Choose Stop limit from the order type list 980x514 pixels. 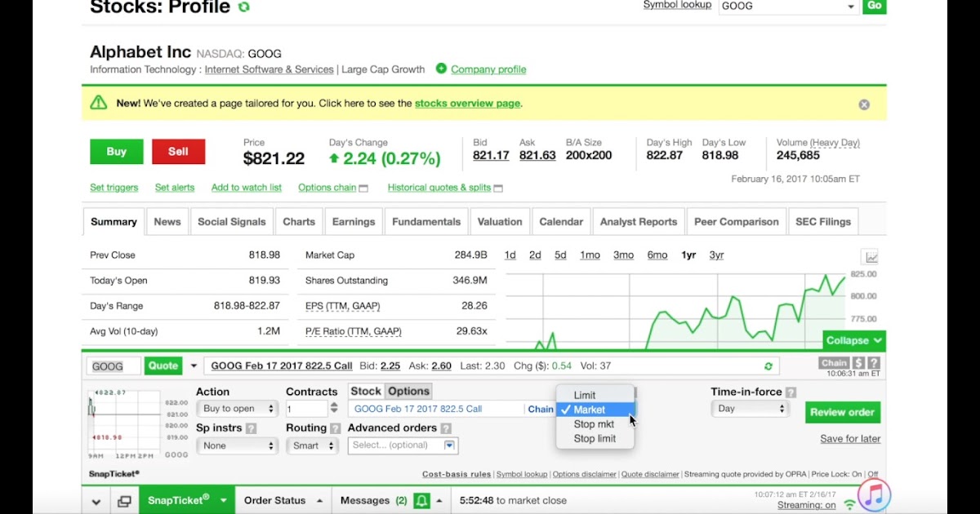[x=595, y=439]
